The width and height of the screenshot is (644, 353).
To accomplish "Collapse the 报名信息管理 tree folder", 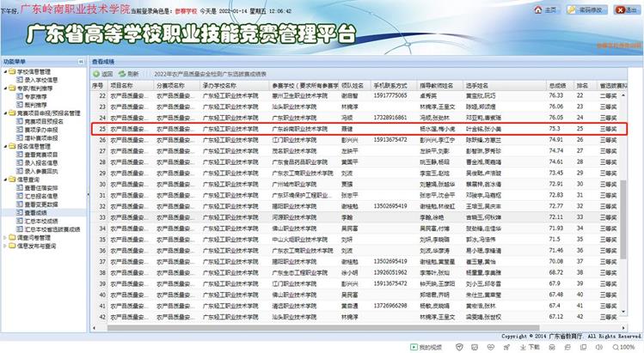I will [x=4, y=147].
